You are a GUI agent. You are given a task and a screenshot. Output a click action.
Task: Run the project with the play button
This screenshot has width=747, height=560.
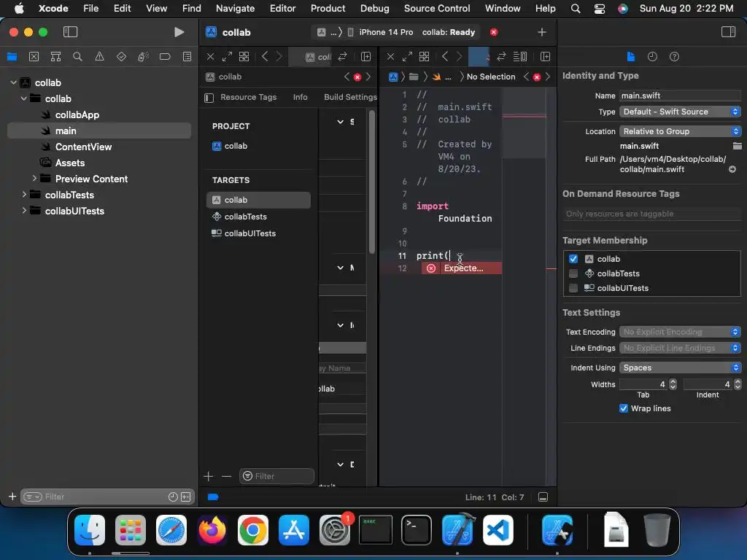click(x=179, y=32)
